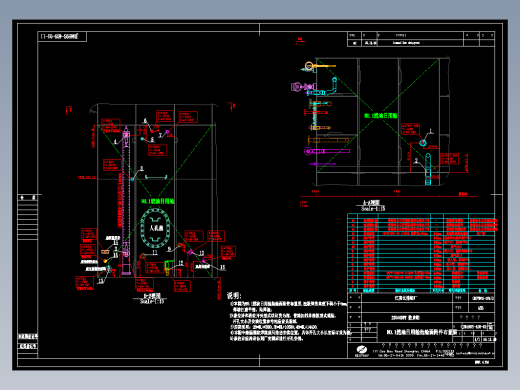Select the 'Scale 1:15' text under right view

[373, 209]
